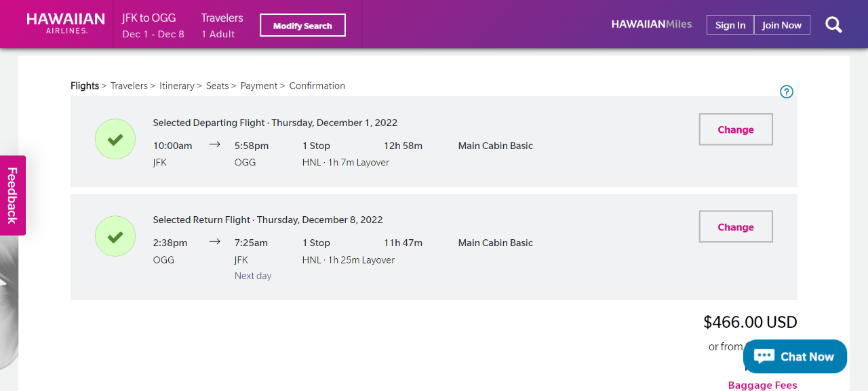Screen dimensions: 868x391
Task: Select the Itinerary breadcrumb step
Action: coord(177,86)
